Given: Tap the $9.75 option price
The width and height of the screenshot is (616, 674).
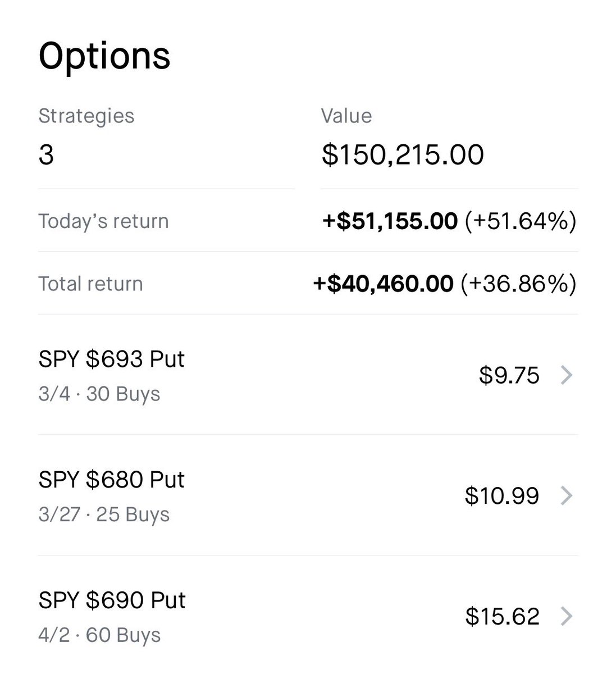Looking at the screenshot, I should coord(509,375).
